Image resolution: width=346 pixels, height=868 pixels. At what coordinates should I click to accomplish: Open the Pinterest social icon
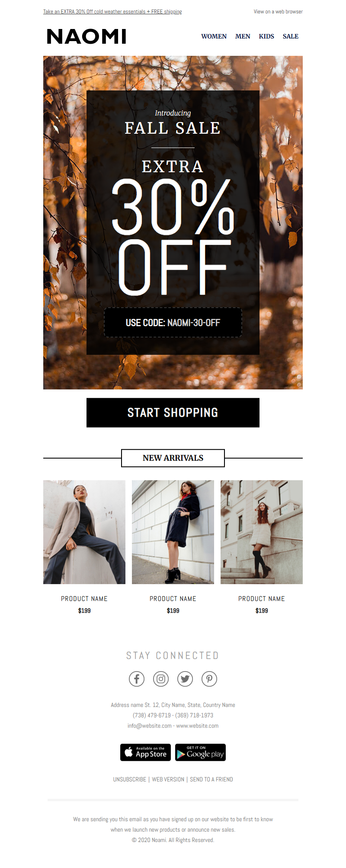[x=209, y=679]
